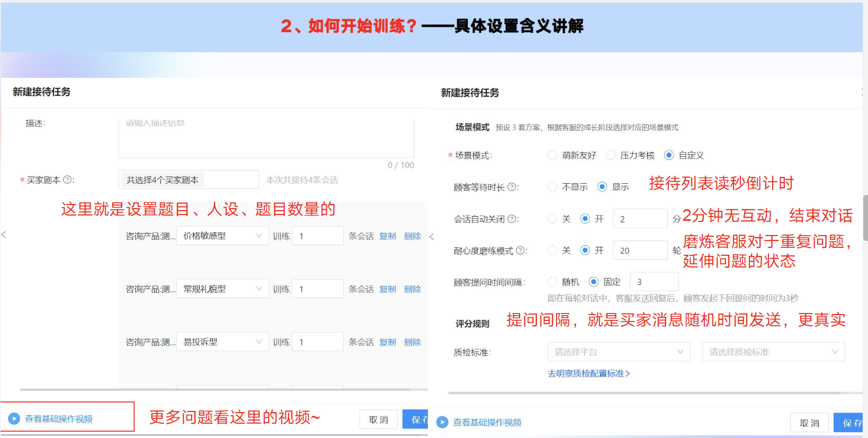
Task: Click the 描述 text area
Action: tap(266, 138)
